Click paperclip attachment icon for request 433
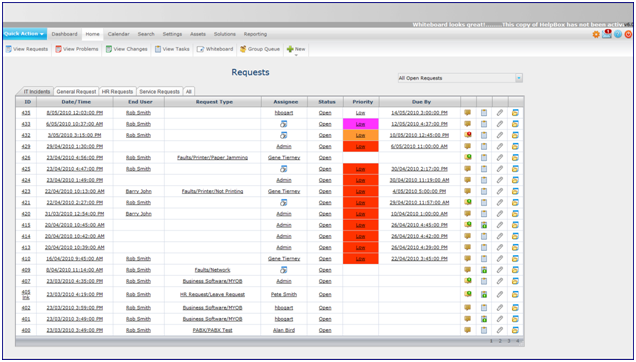 click(500, 124)
